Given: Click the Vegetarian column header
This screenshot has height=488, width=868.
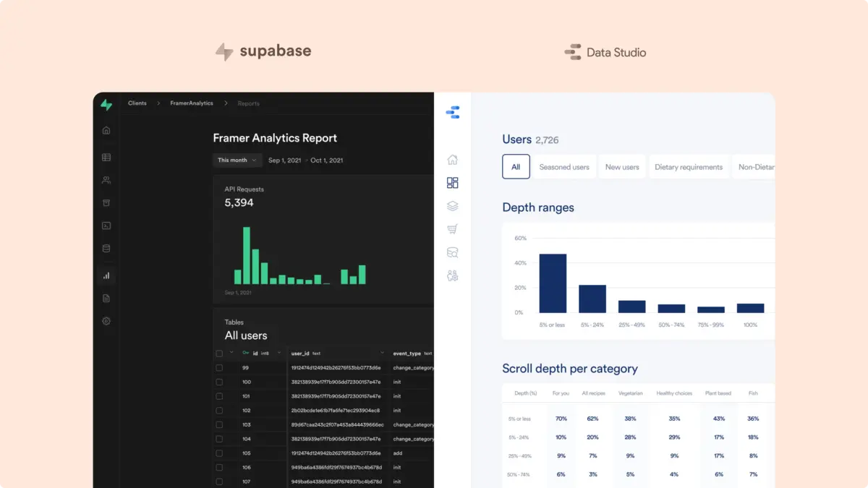Looking at the screenshot, I should 630,393.
